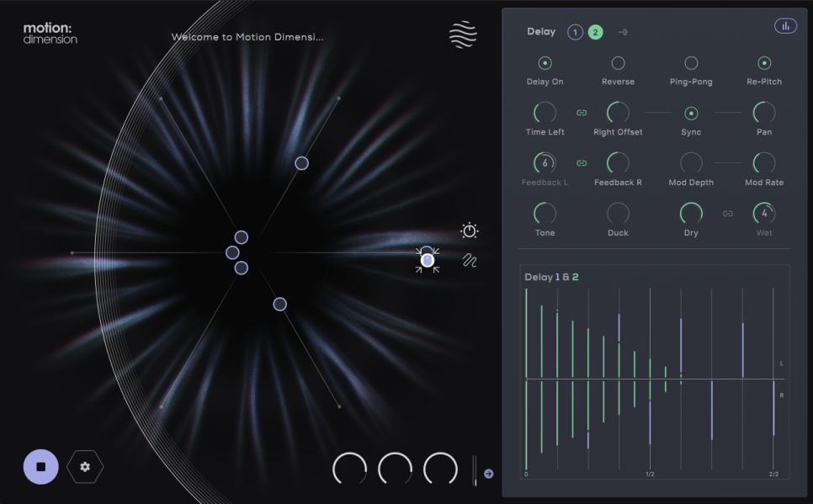Click the Delay 1 & 2 graph title
The image size is (813, 504).
pyautogui.click(x=551, y=277)
